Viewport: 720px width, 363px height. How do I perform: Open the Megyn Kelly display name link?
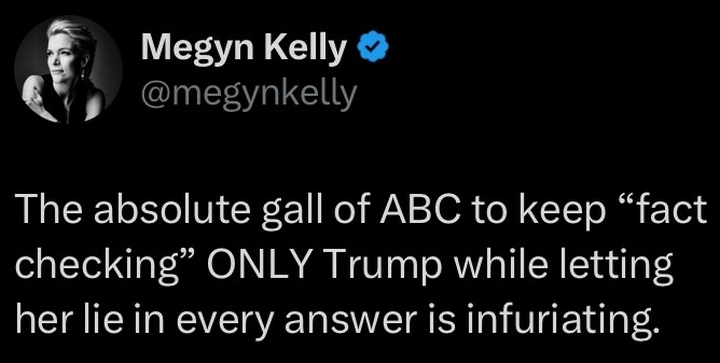[x=244, y=48]
